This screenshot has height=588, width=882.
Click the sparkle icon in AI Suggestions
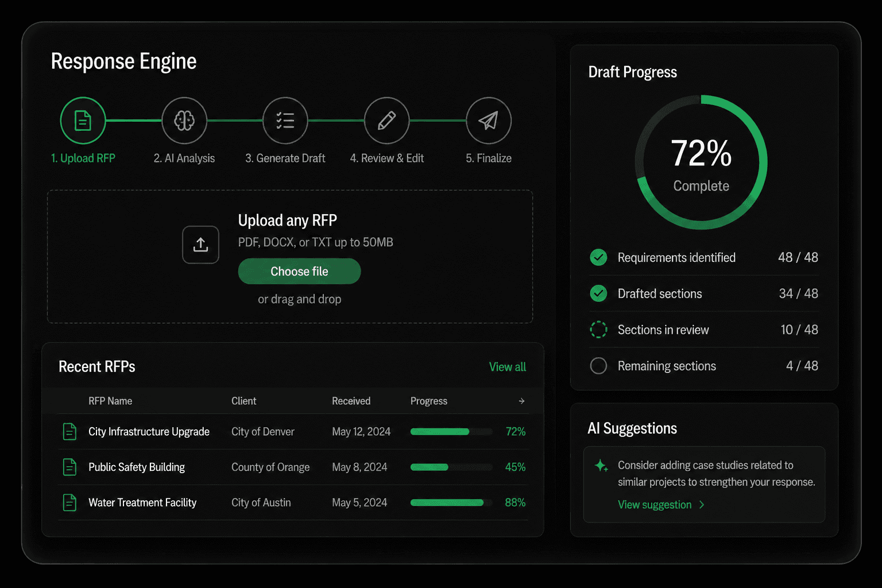click(x=601, y=466)
